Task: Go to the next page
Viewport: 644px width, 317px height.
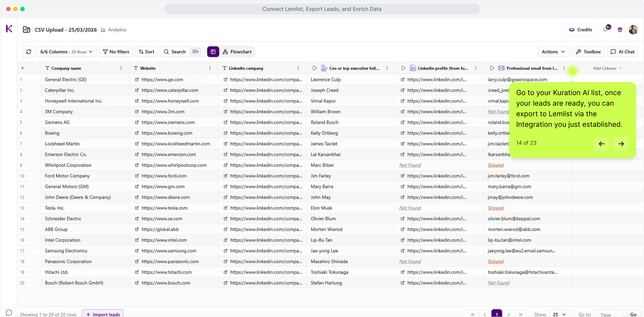Action: point(509,314)
